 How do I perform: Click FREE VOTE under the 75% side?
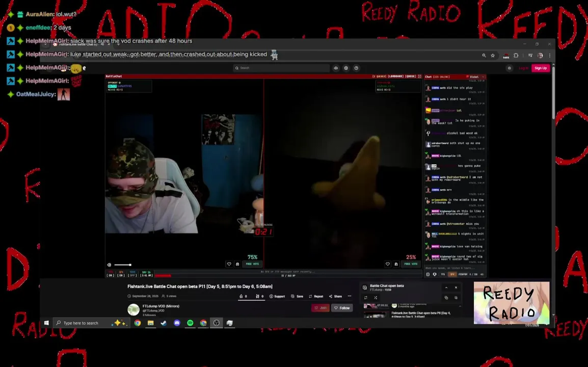252,264
